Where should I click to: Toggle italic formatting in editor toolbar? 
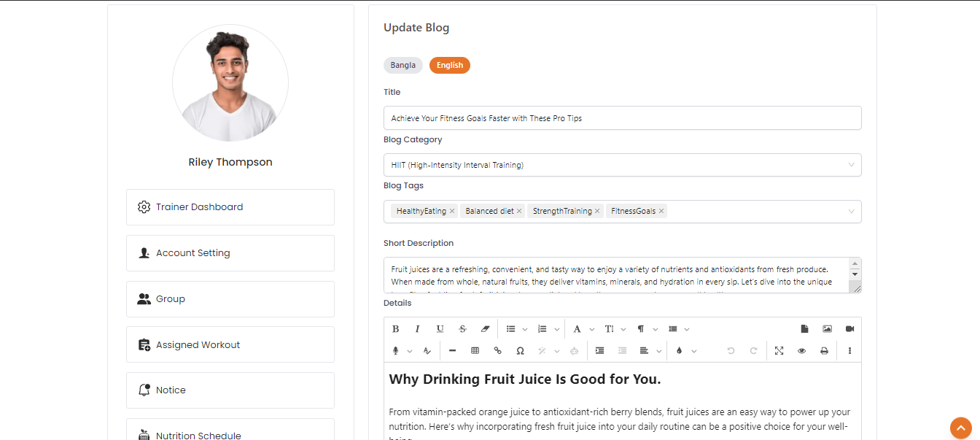coord(418,329)
